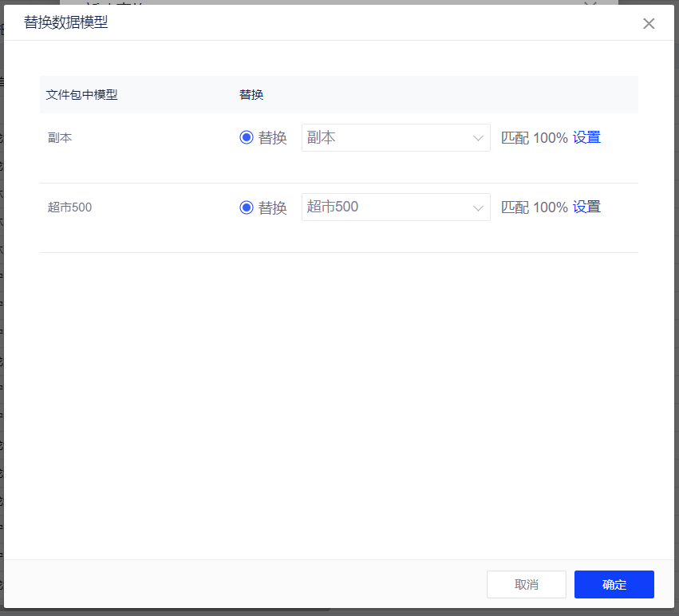Close the 替换数据模型 dialog with X
The width and height of the screenshot is (679, 616).
click(x=649, y=23)
